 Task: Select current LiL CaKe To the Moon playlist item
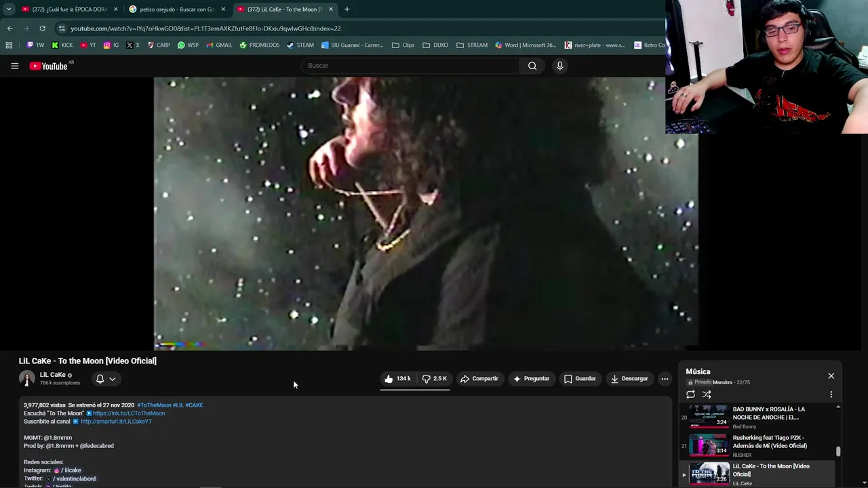[x=757, y=474]
